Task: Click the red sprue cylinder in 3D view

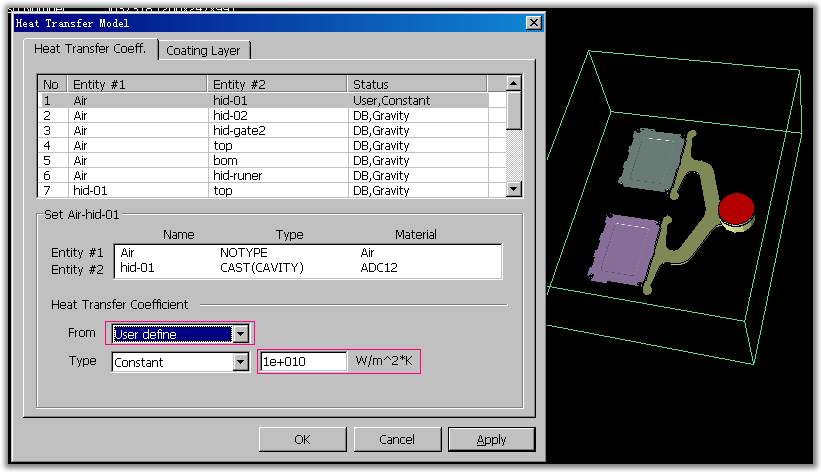Action: coord(736,208)
